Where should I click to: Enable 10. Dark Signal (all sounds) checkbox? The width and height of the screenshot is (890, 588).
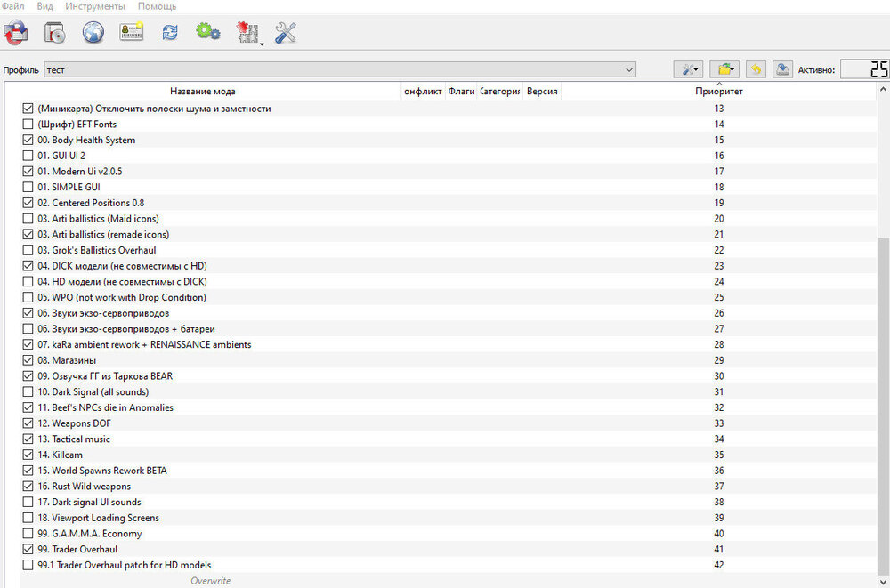click(x=28, y=391)
